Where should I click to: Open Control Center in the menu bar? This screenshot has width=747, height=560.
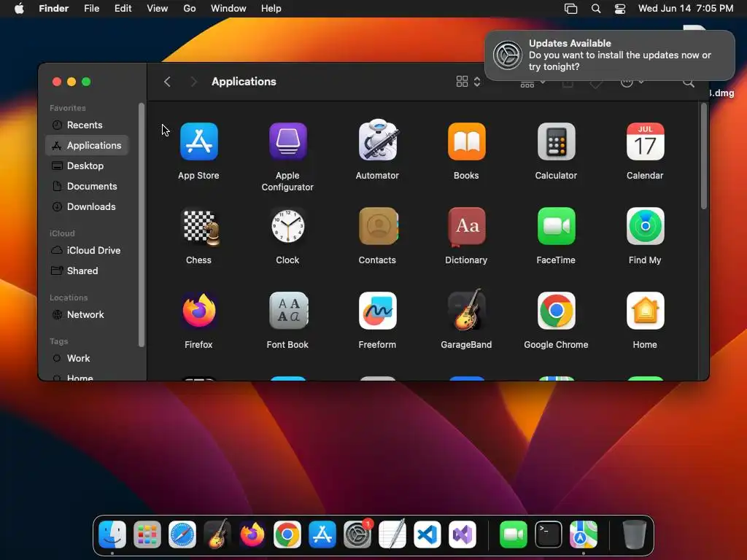tap(620, 9)
